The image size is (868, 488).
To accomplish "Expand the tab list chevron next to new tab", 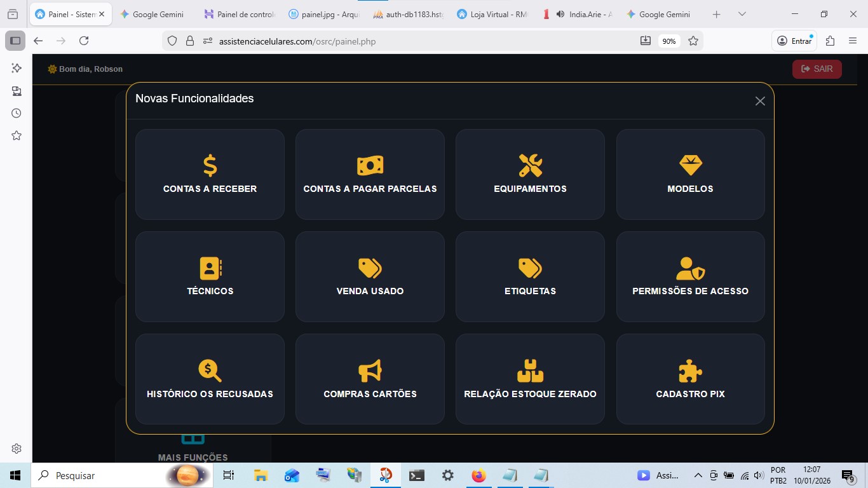I will click(742, 13).
